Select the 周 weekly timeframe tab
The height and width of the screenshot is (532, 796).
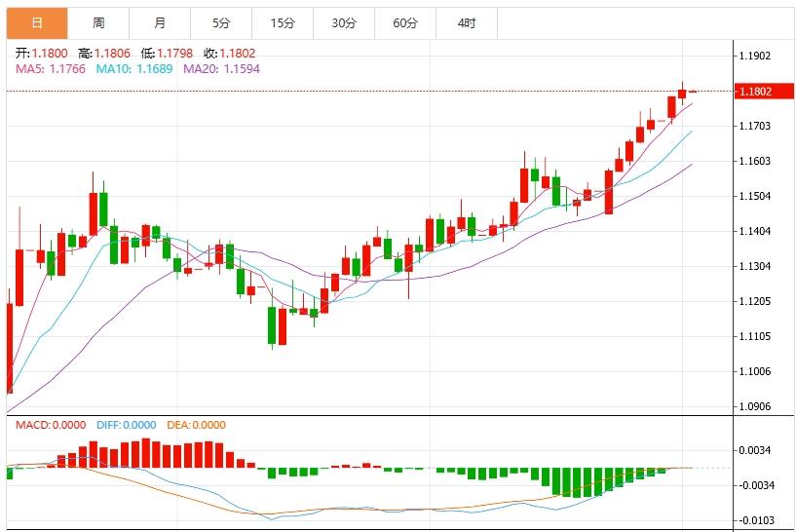click(98, 22)
